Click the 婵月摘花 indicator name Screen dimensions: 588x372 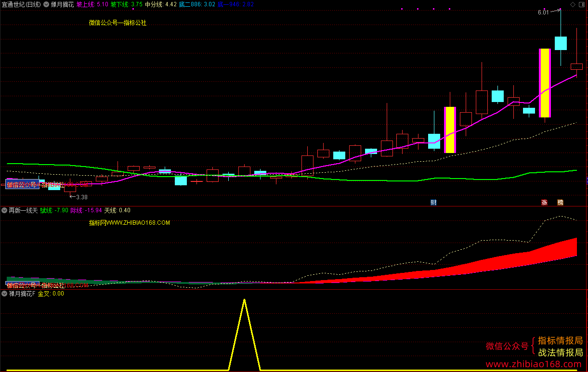click(x=62, y=4)
